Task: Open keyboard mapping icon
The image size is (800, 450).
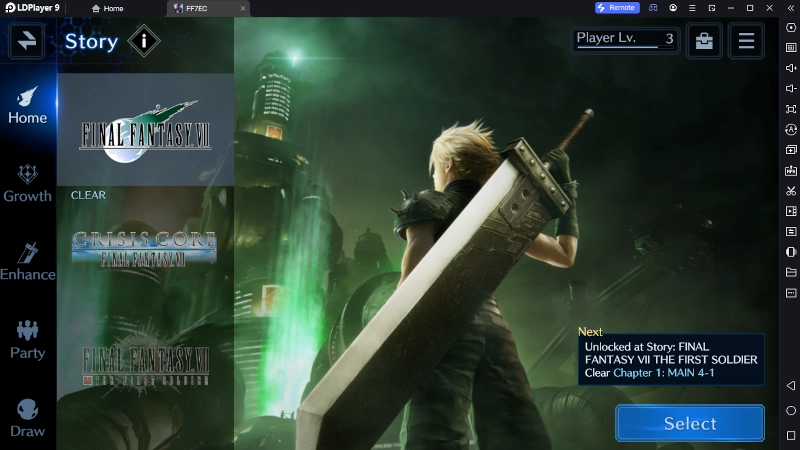Action: pos(791,47)
